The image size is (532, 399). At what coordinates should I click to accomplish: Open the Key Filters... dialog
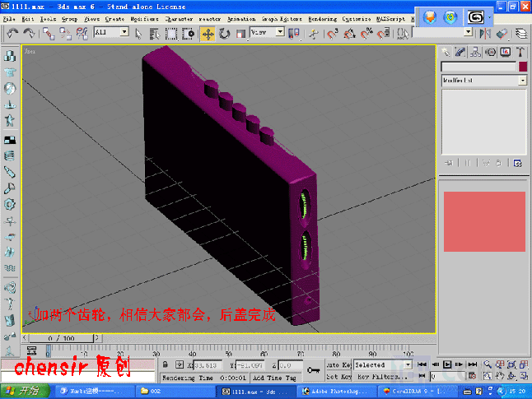[x=382, y=377]
